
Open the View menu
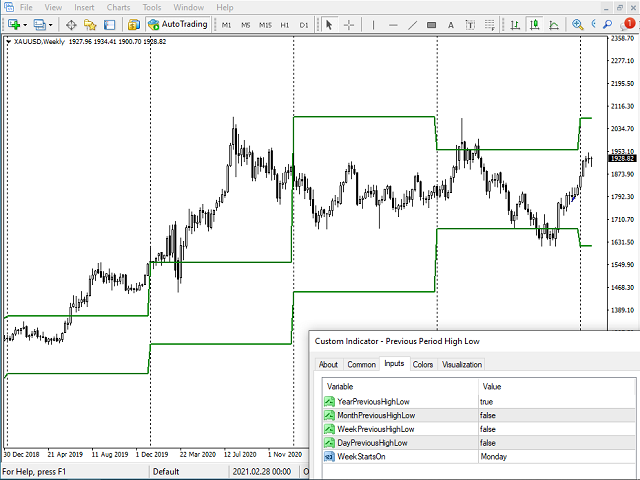(x=53, y=7)
